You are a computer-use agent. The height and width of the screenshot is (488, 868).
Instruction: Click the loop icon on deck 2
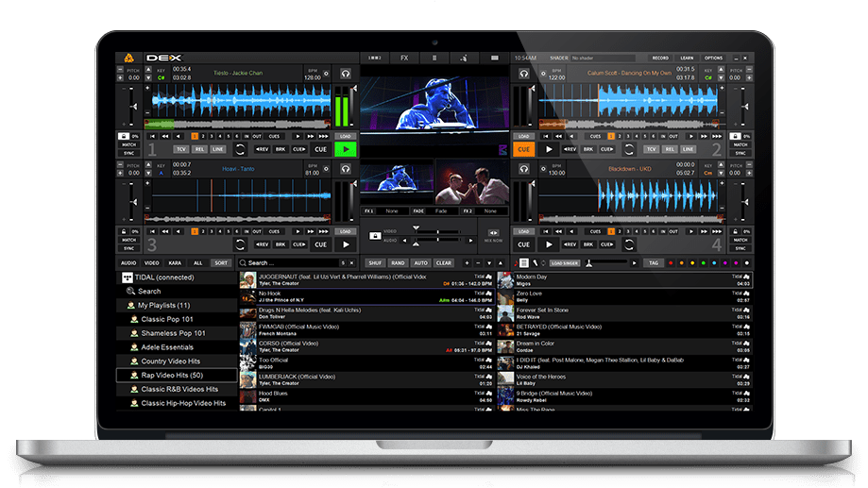(629, 149)
